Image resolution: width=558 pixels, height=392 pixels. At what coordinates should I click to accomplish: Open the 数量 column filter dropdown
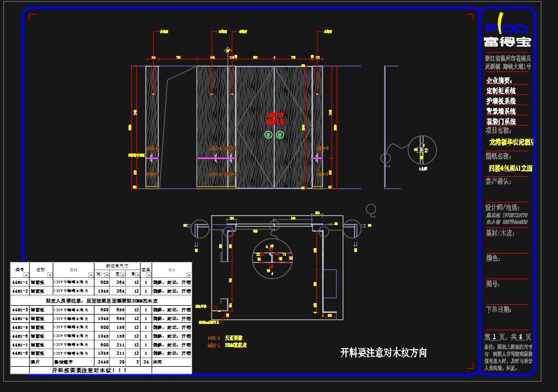(148, 275)
